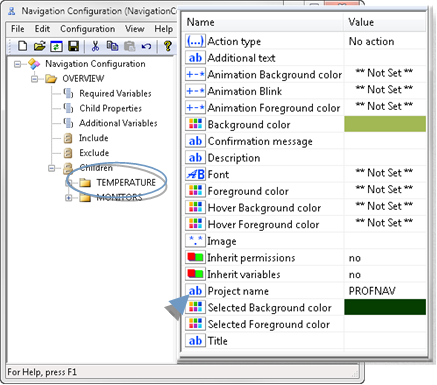Expand the MONITORS folder node

point(69,198)
